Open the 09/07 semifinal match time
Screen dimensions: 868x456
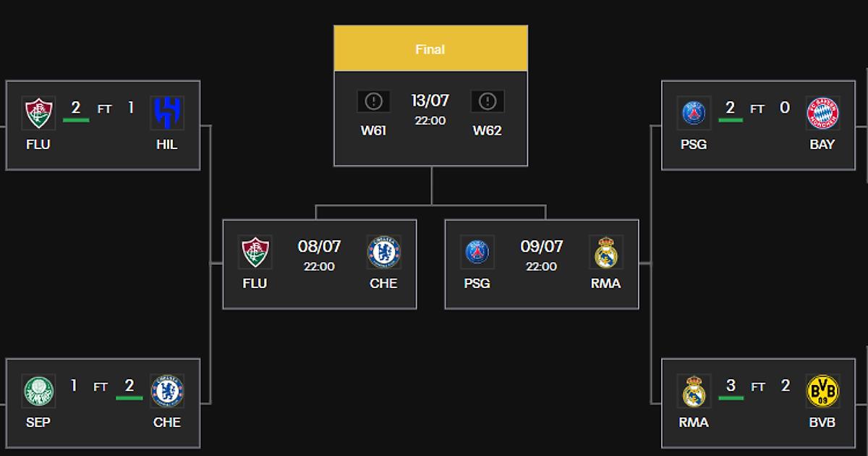[541, 266]
